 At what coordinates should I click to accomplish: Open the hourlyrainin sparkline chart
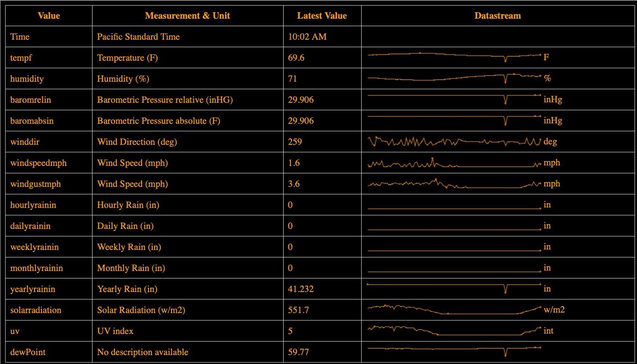(x=454, y=208)
